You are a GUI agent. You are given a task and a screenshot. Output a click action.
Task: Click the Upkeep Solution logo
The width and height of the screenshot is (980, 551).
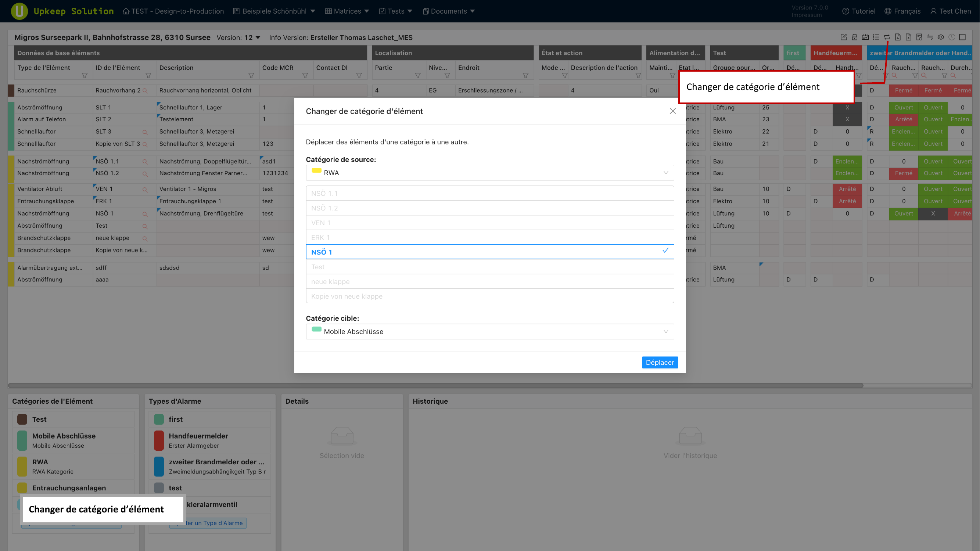coord(19,11)
